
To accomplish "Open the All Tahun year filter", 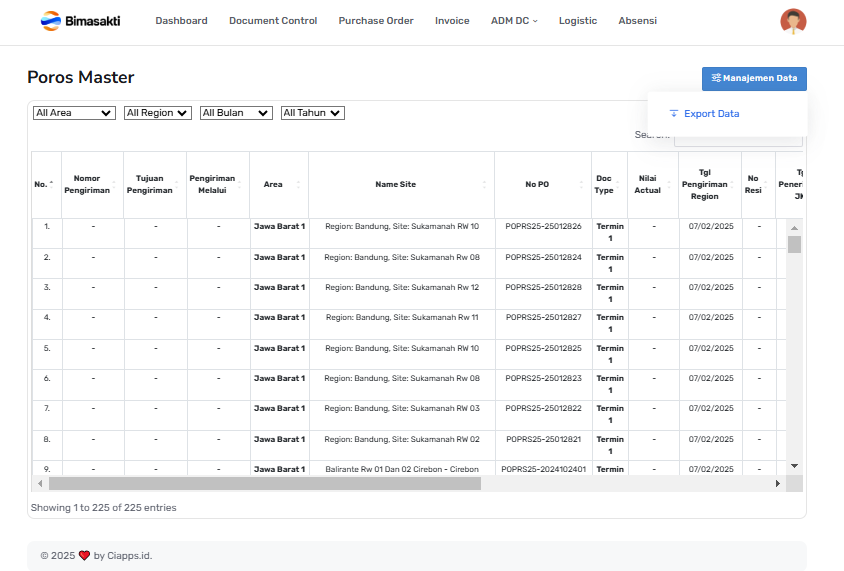I will click(313, 113).
